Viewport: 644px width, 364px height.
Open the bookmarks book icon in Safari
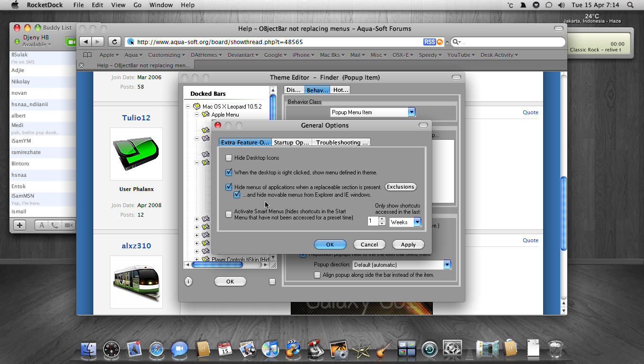pos(87,55)
